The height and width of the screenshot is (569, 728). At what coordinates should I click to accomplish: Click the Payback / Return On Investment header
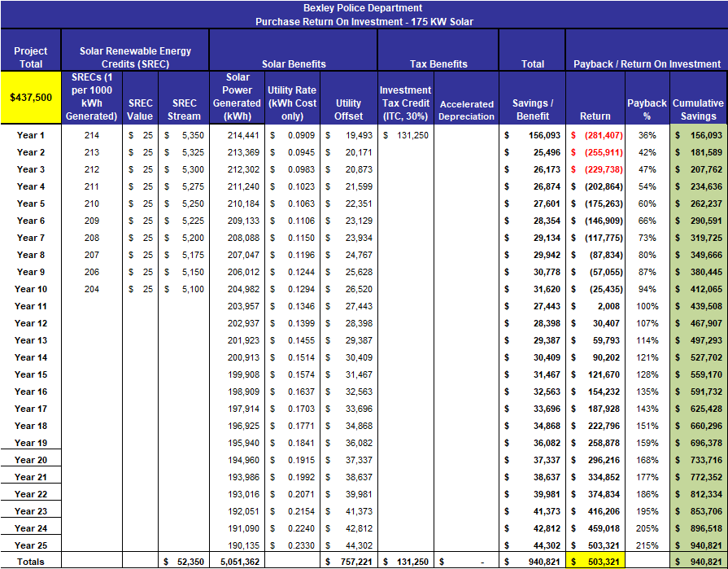647,63
